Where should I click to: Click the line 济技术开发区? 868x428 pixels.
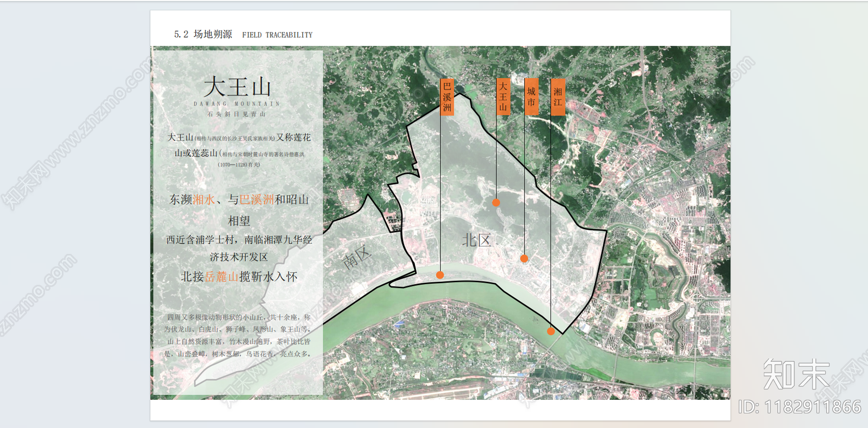[239, 257]
